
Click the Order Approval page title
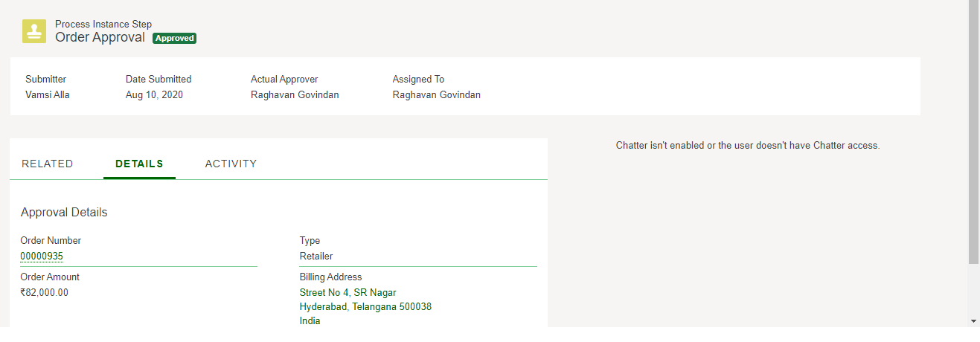[x=100, y=37]
